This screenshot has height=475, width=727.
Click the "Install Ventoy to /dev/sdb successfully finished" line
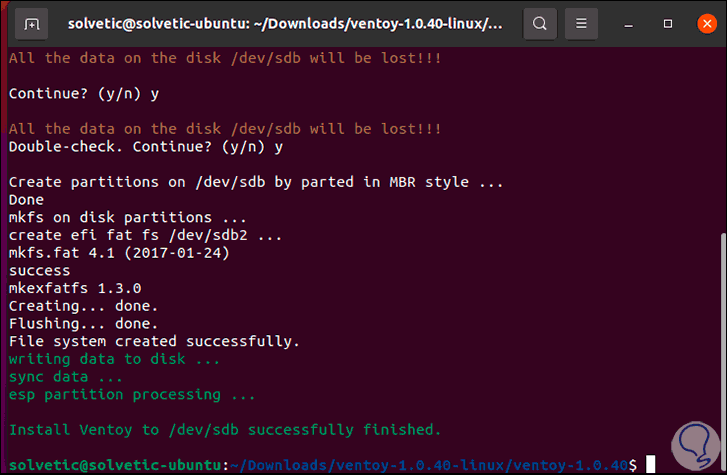[x=224, y=429]
